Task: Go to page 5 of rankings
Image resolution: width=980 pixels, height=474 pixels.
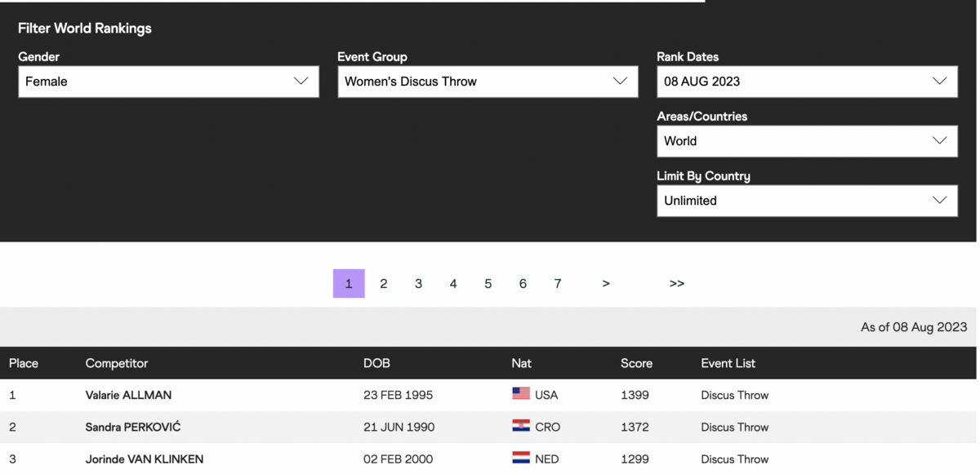Action: point(488,284)
